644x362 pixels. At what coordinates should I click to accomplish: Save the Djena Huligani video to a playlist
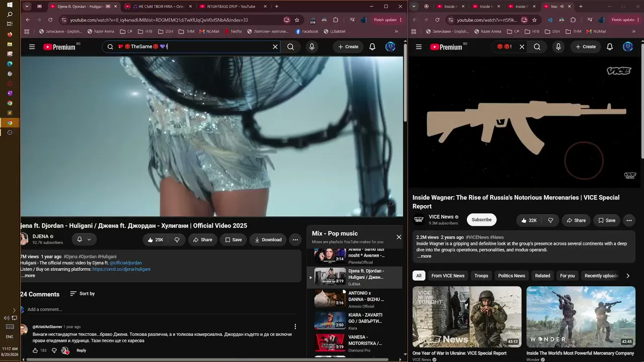coord(233,240)
